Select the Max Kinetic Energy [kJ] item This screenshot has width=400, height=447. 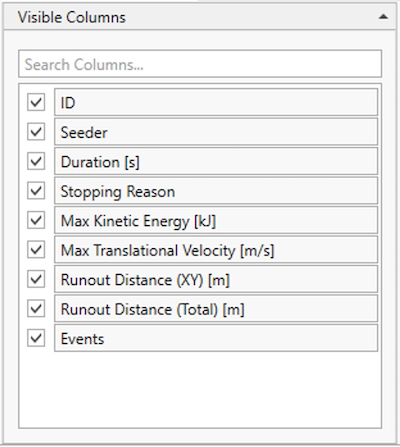[x=216, y=220]
